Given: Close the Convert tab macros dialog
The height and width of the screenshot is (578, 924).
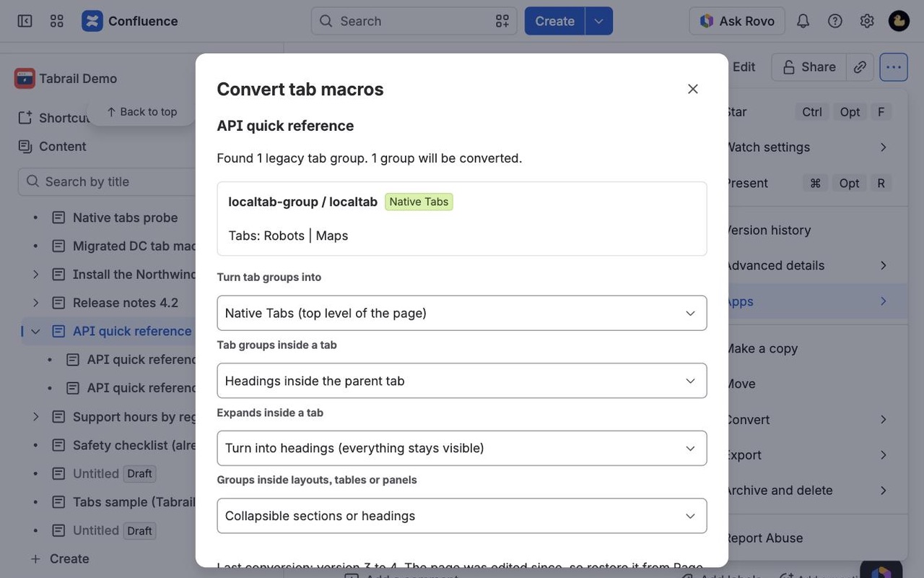Looking at the screenshot, I should pyautogui.click(x=693, y=89).
